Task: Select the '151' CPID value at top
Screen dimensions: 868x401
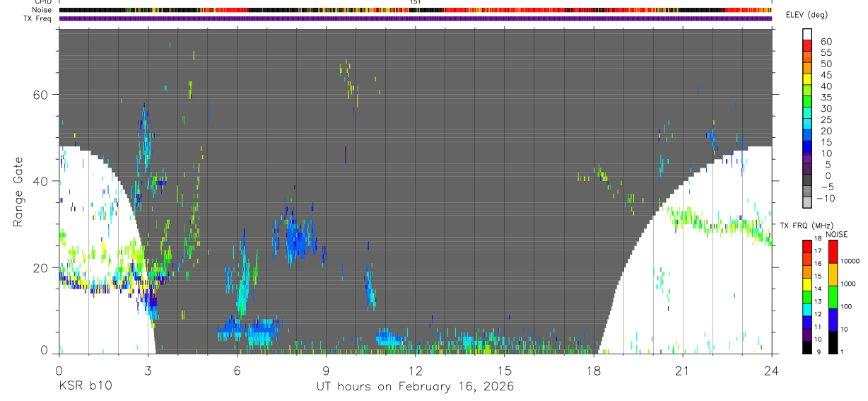Action: tap(416, 3)
